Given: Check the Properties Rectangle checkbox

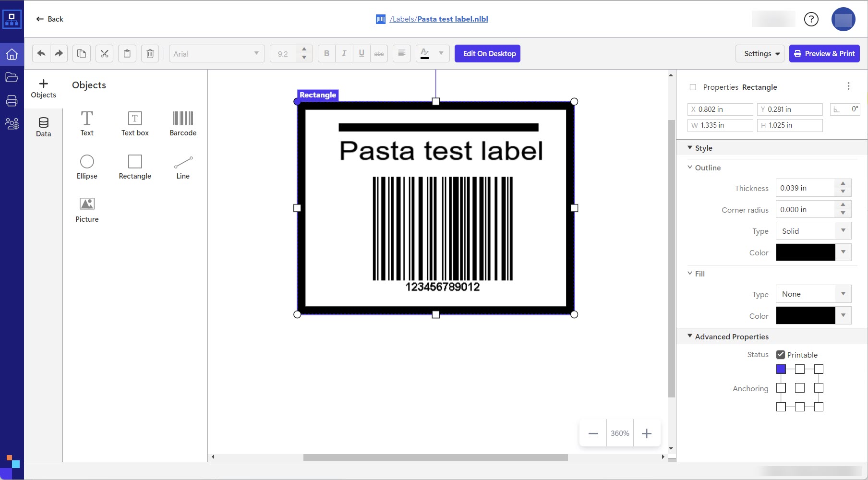Looking at the screenshot, I should 693,87.
